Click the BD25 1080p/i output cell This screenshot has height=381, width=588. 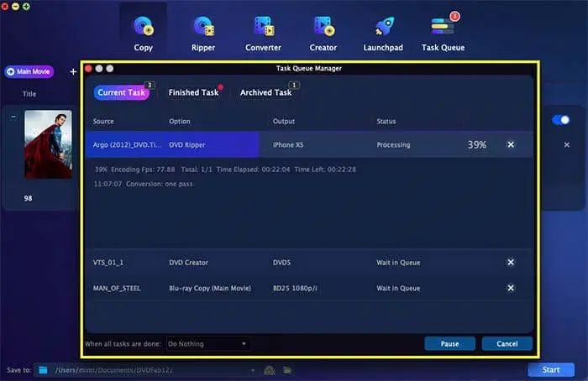pos(295,288)
